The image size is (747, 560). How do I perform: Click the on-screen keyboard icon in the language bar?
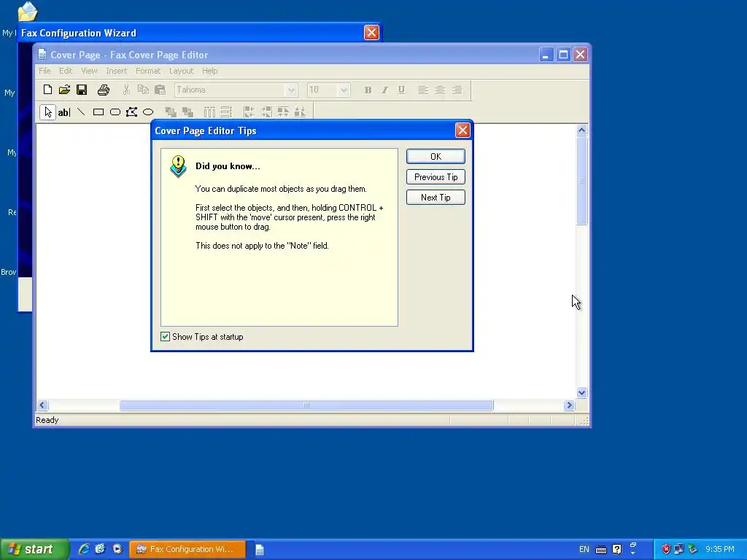tap(601, 550)
